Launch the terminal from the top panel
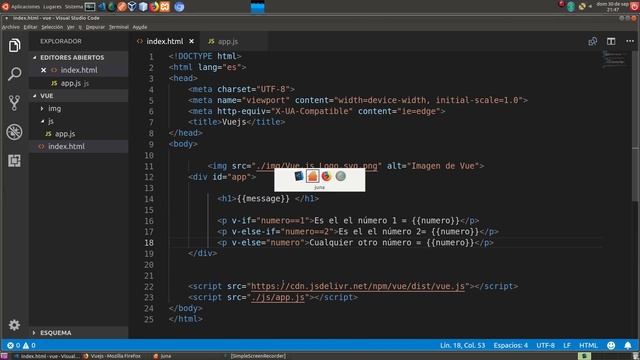Viewport: 640px width, 360px height. (x=90, y=7)
